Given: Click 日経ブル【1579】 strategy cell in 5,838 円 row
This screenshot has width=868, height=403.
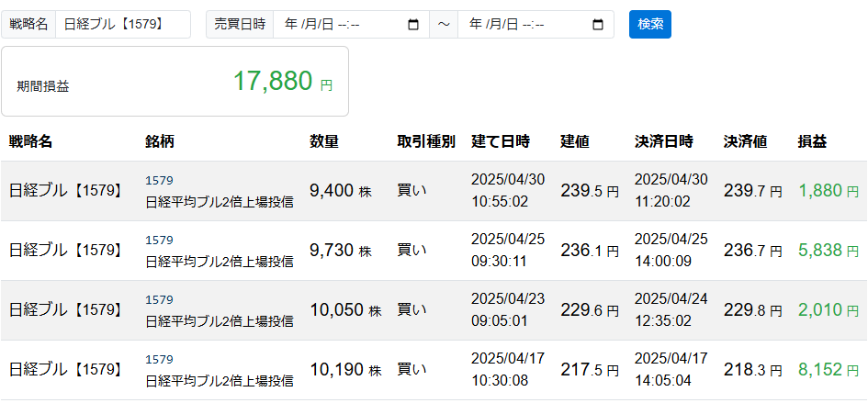Looking at the screenshot, I should [65, 251].
